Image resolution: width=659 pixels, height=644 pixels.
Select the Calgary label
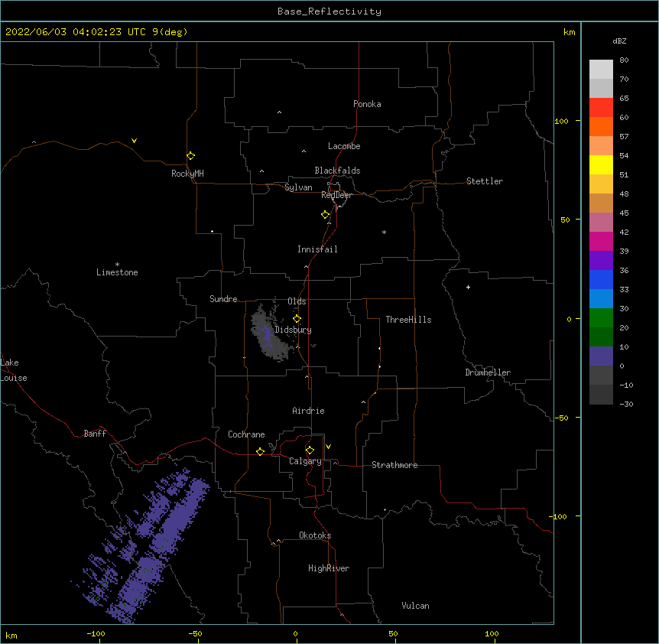click(306, 461)
